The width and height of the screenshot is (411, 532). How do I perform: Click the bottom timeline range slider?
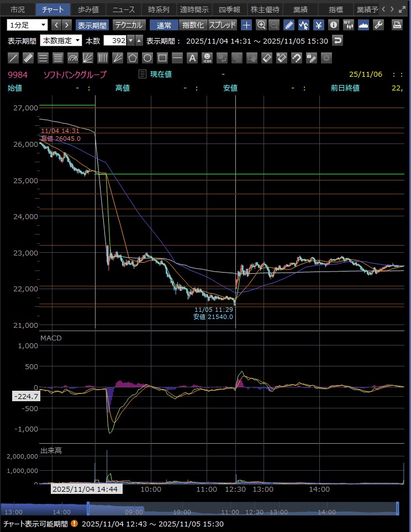coord(243,509)
